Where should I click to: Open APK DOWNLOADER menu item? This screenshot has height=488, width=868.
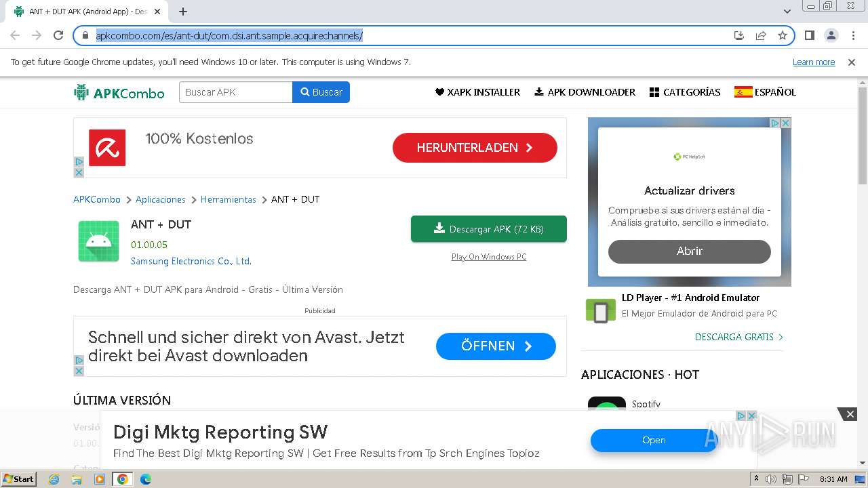[585, 92]
